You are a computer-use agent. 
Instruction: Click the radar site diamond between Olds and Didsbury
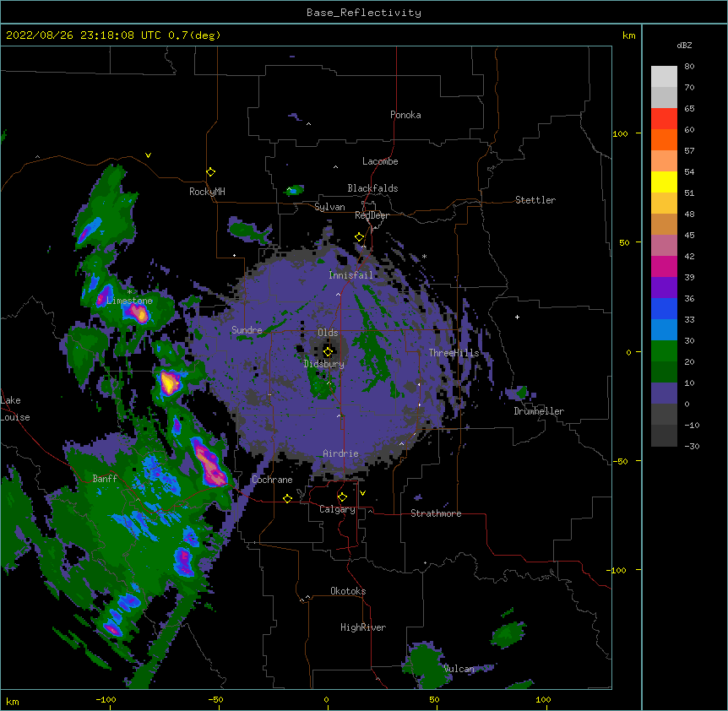tap(328, 351)
